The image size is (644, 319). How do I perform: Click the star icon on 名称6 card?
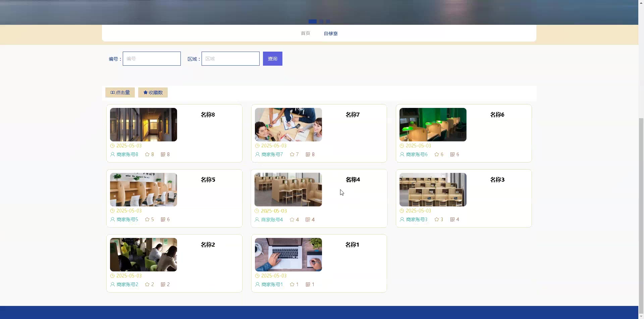[437, 154]
